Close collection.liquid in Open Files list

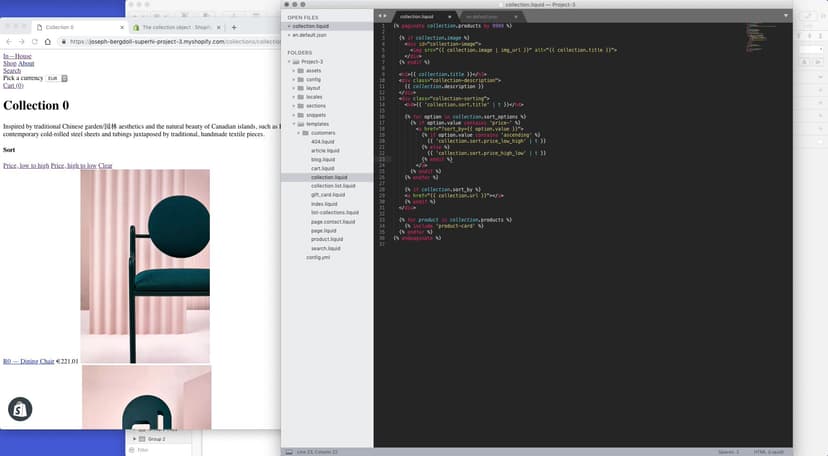[x=286, y=26]
